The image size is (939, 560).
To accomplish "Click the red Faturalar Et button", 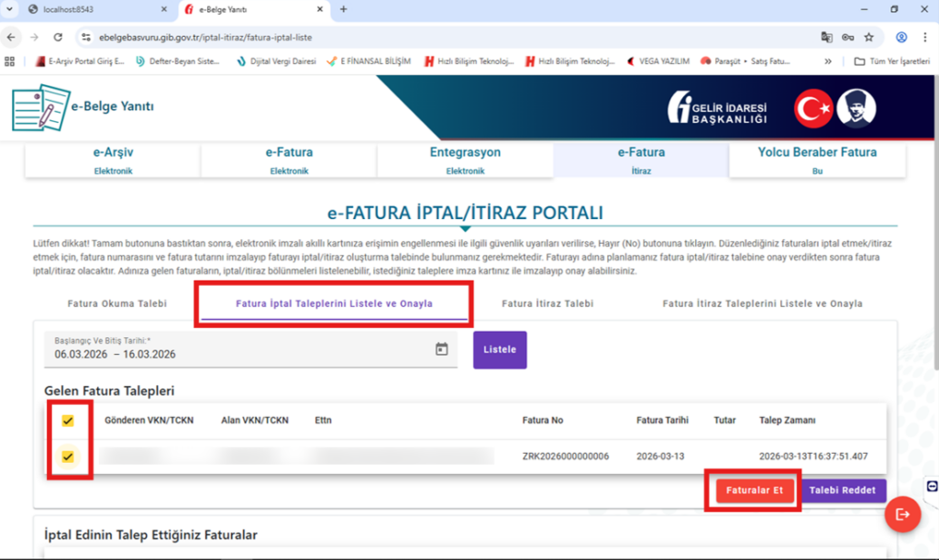I will (755, 490).
